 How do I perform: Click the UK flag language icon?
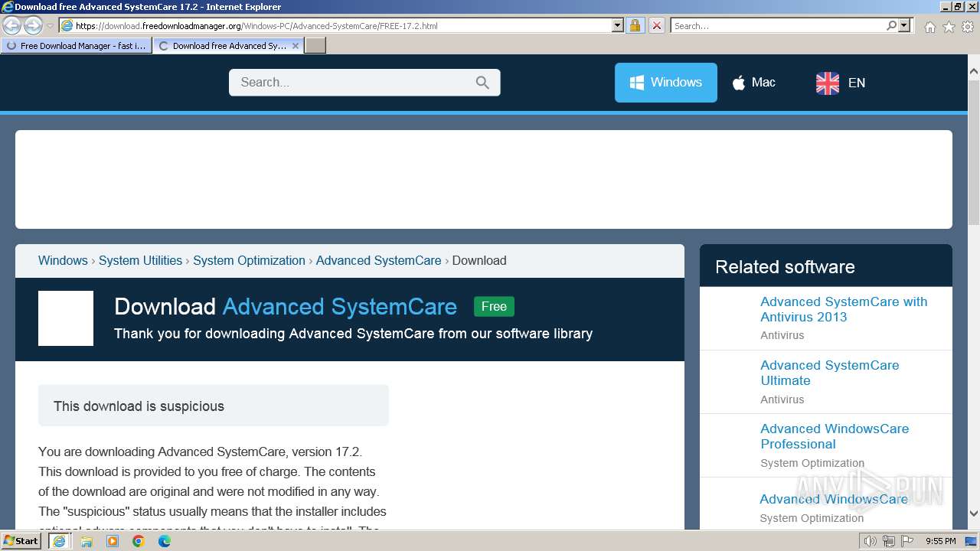pyautogui.click(x=828, y=83)
